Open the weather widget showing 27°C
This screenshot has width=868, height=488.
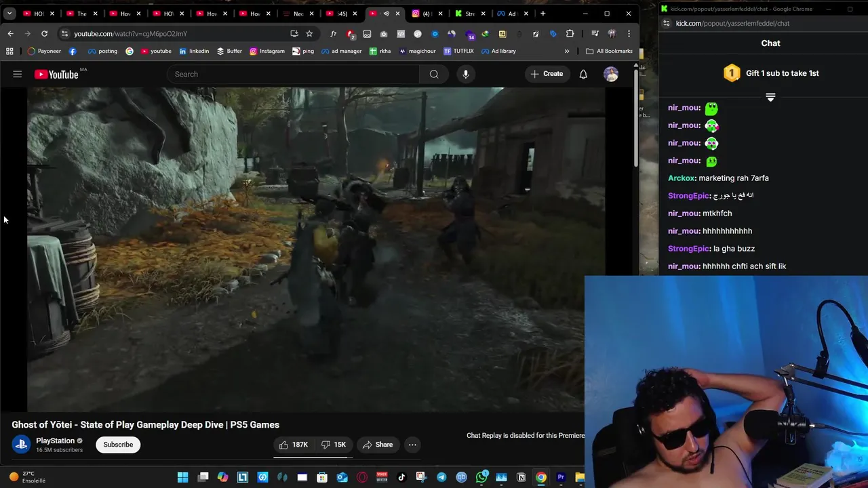point(27,477)
